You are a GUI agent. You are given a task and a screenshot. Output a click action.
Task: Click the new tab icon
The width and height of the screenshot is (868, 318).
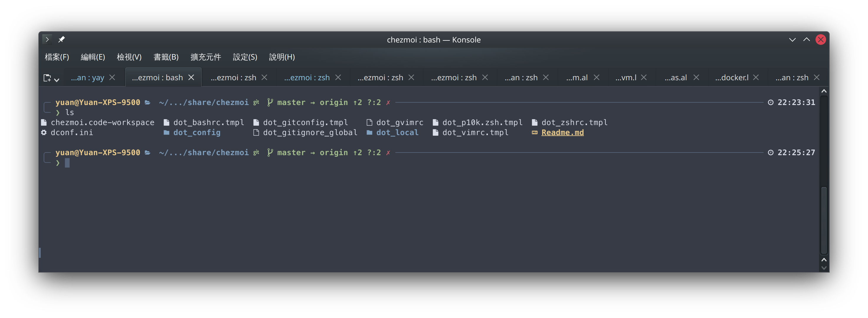pos(47,78)
